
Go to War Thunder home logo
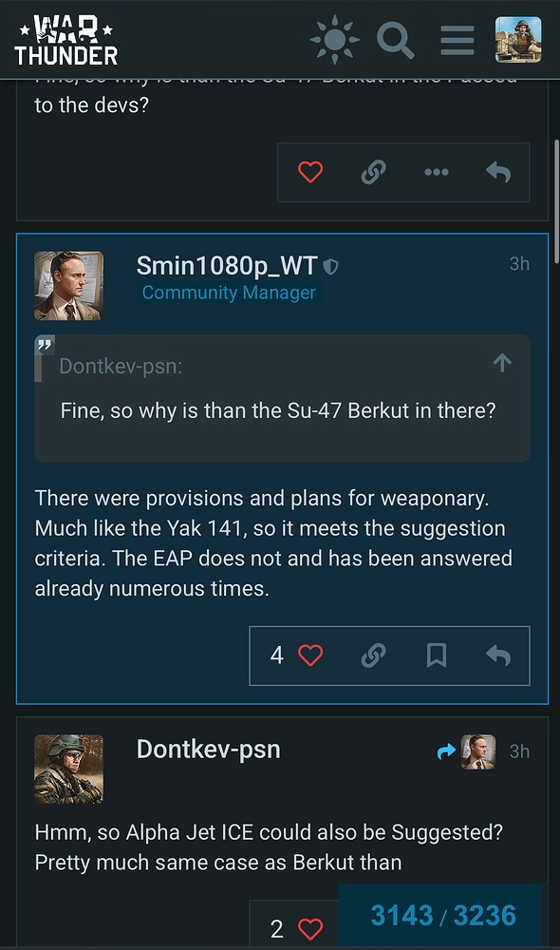(66, 40)
